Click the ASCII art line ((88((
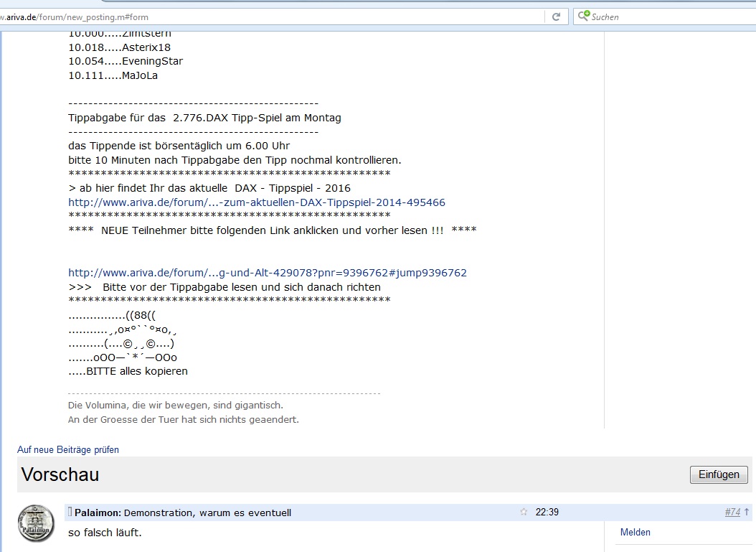The image size is (756, 552). (x=112, y=316)
